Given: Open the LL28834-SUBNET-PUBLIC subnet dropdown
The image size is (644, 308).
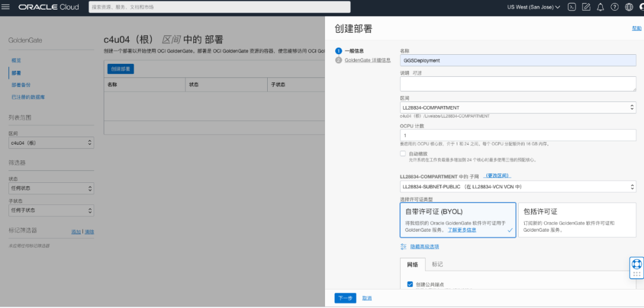Looking at the screenshot, I should pyautogui.click(x=518, y=186).
